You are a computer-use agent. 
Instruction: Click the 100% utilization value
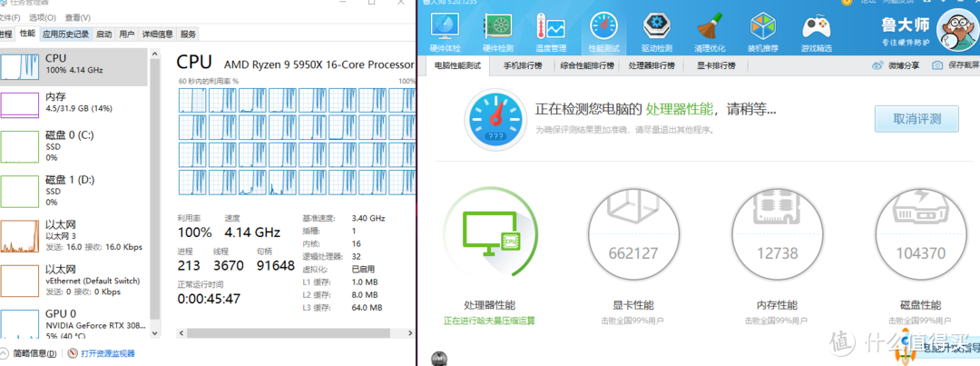[194, 232]
